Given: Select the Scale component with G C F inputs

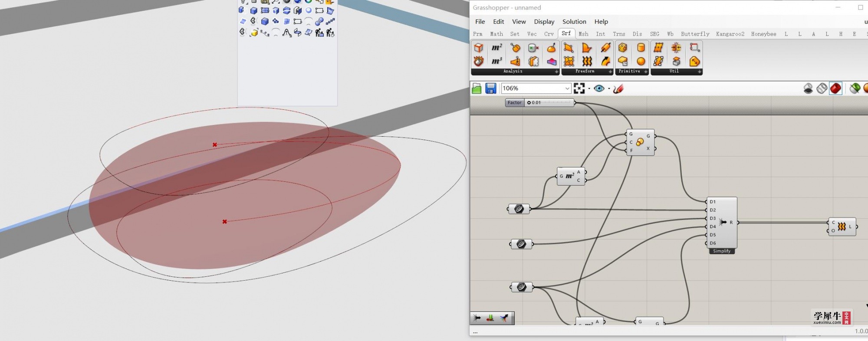Looking at the screenshot, I should point(640,142).
